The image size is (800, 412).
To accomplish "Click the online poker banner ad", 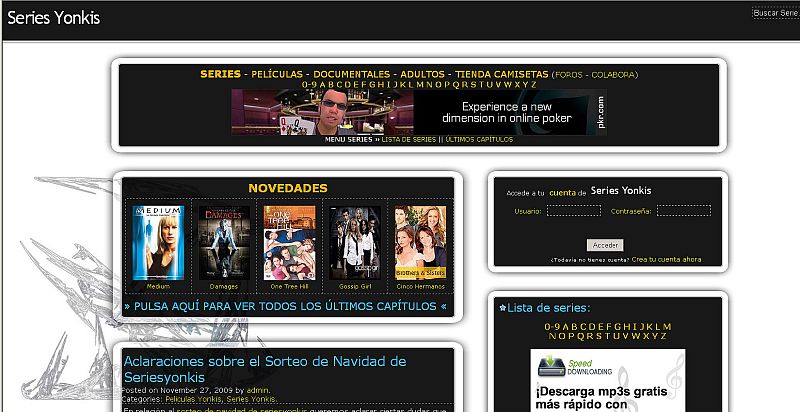I will coord(419,111).
